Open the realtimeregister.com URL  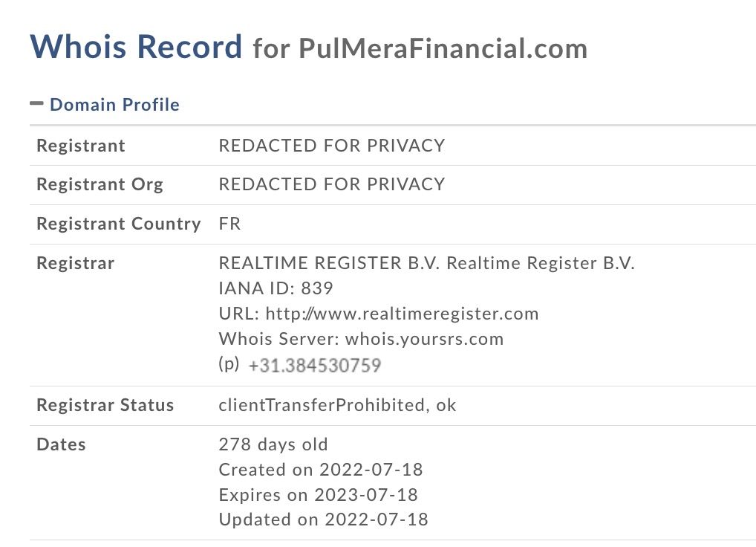(402, 314)
